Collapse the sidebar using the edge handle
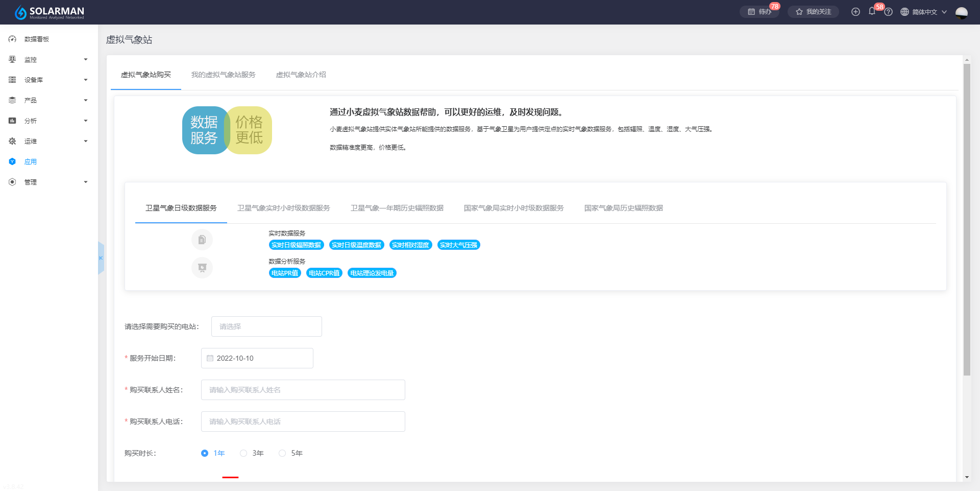Image resolution: width=980 pixels, height=491 pixels. click(101, 258)
